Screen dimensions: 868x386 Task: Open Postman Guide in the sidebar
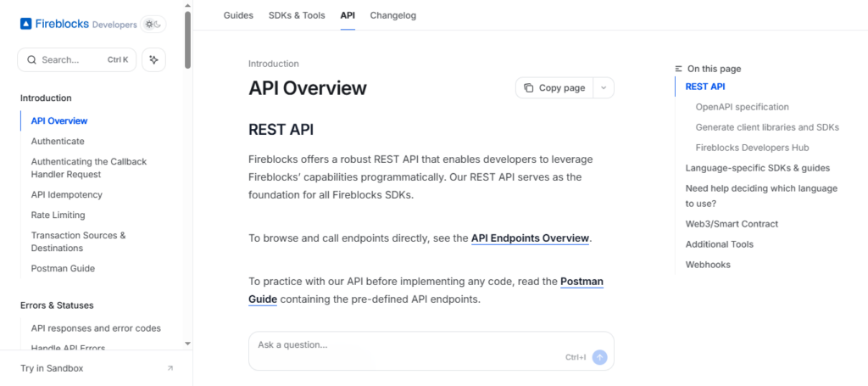point(63,269)
